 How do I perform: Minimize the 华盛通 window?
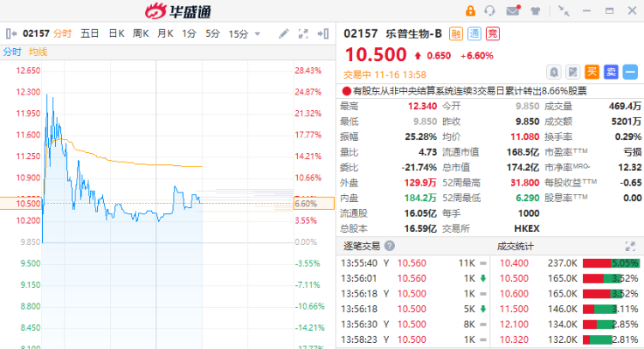click(x=586, y=10)
